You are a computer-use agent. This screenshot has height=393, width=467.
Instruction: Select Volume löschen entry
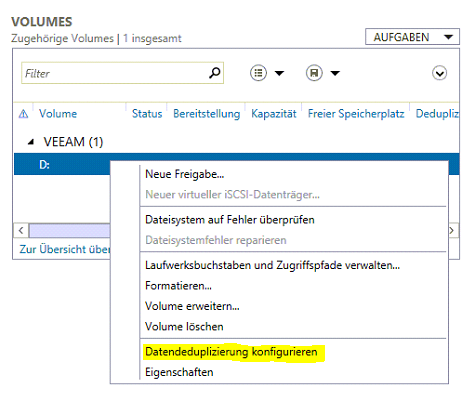(x=184, y=326)
